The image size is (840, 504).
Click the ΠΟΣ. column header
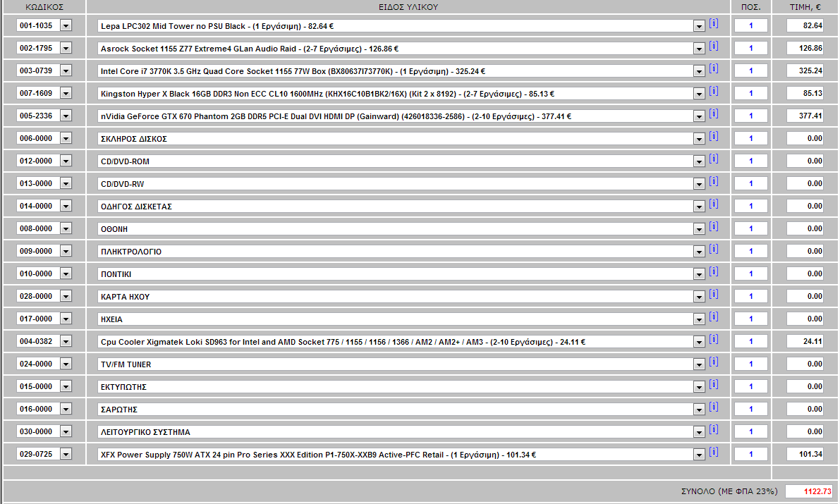pyautogui.click(x=750, y=7)
